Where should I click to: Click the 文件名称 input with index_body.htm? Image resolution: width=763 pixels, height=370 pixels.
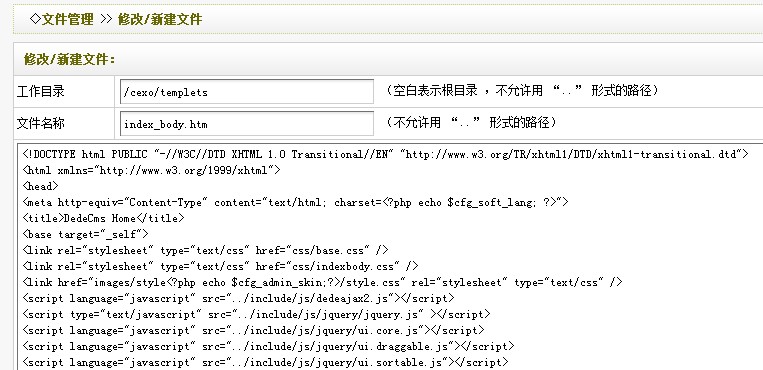[x=247, y=124]
